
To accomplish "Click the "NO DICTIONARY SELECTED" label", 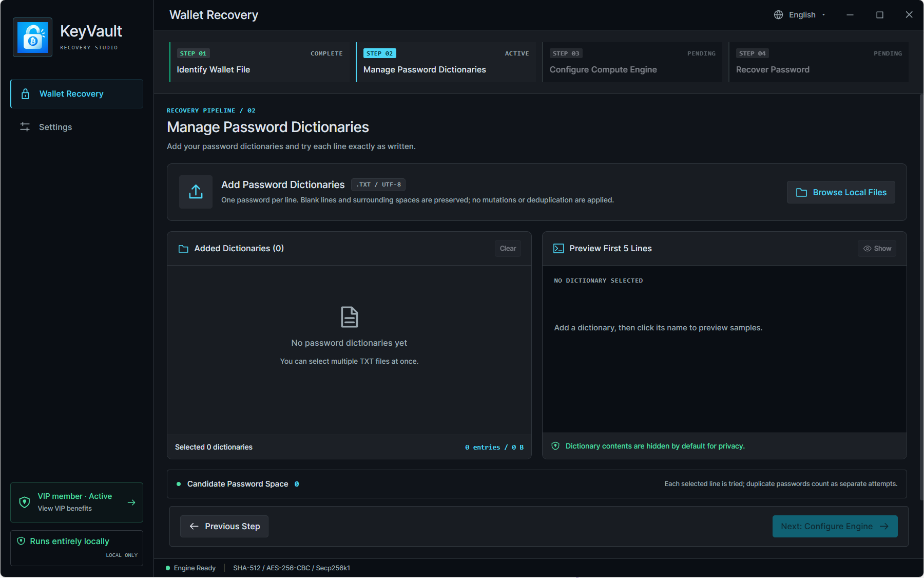I will point(599,281).
